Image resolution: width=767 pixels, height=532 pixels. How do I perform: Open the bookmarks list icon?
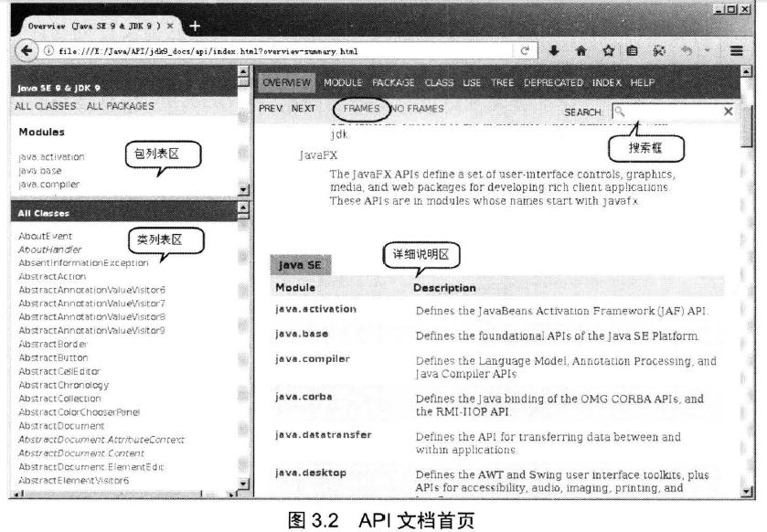tap(632, 50)
